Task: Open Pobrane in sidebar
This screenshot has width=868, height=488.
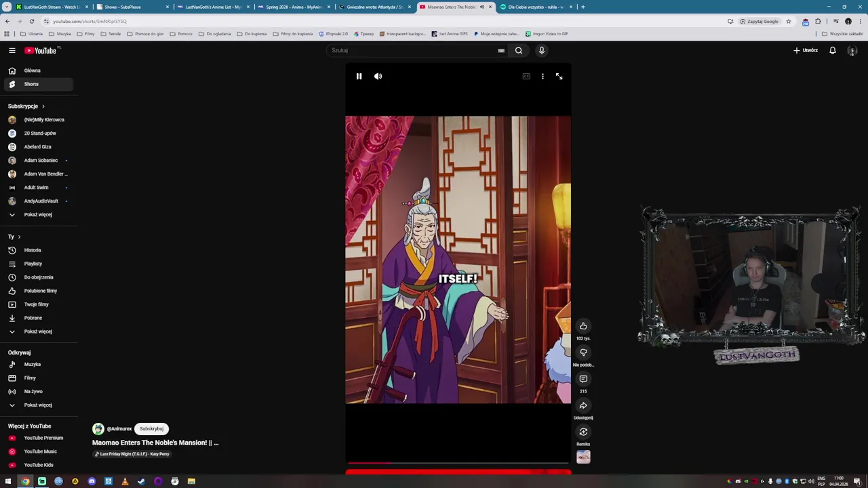Action: coord(38,318)
